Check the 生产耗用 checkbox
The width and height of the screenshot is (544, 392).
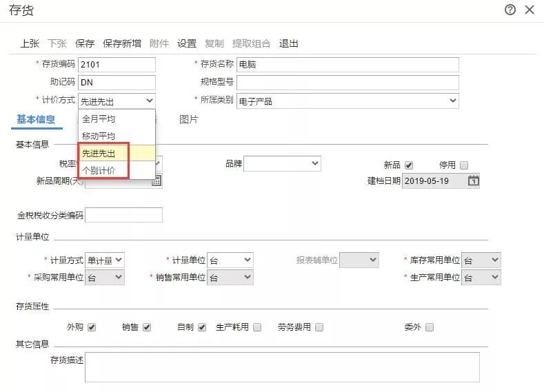point(257,327)
